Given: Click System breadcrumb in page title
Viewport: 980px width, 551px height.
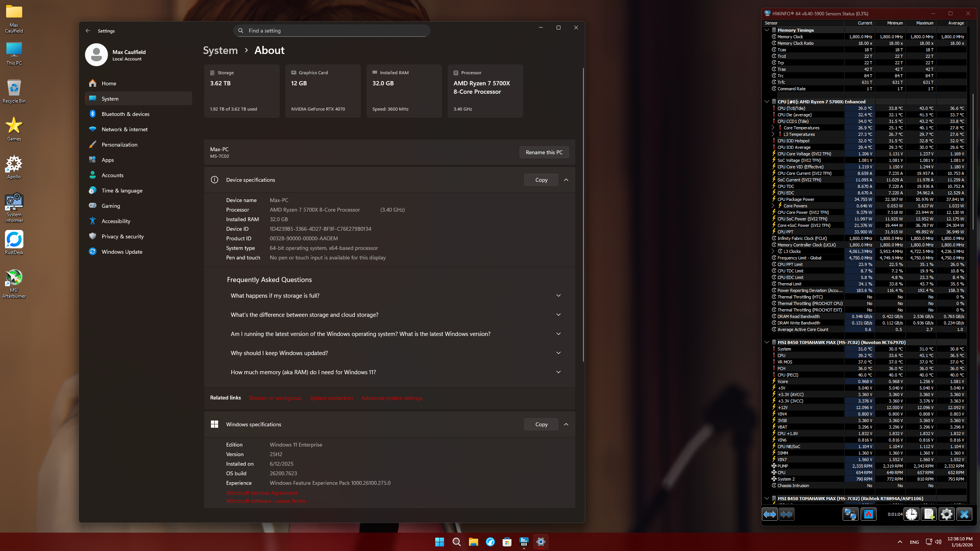Looking at the screenshot, I should pyautogui.click(x=220, y=50).
